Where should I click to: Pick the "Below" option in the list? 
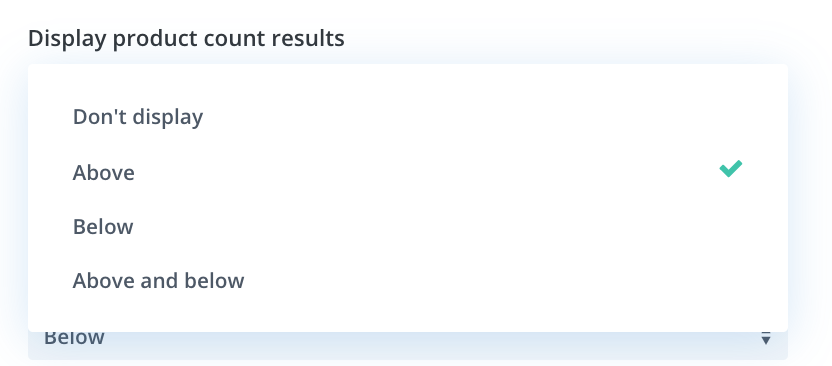(408, 226)
